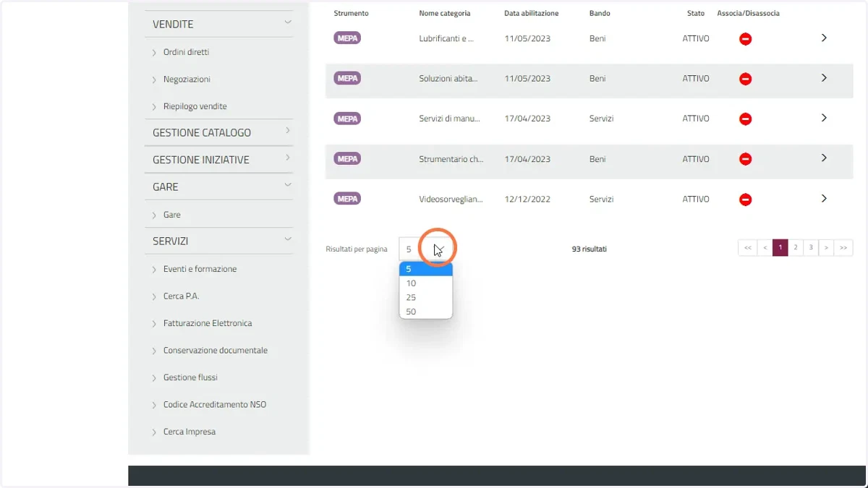Open Cerca Impresa sidebar link
868x488 pixels.
[x=190, y=432]
